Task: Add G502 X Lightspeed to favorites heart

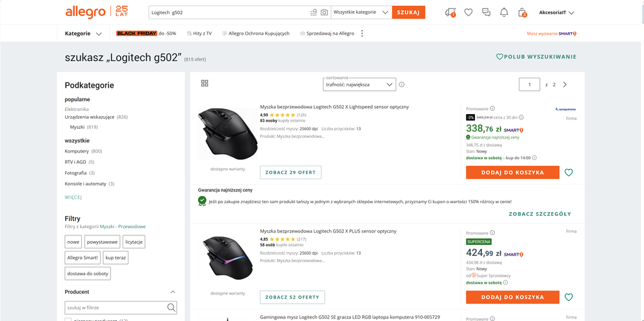Action: click(569, 173)
